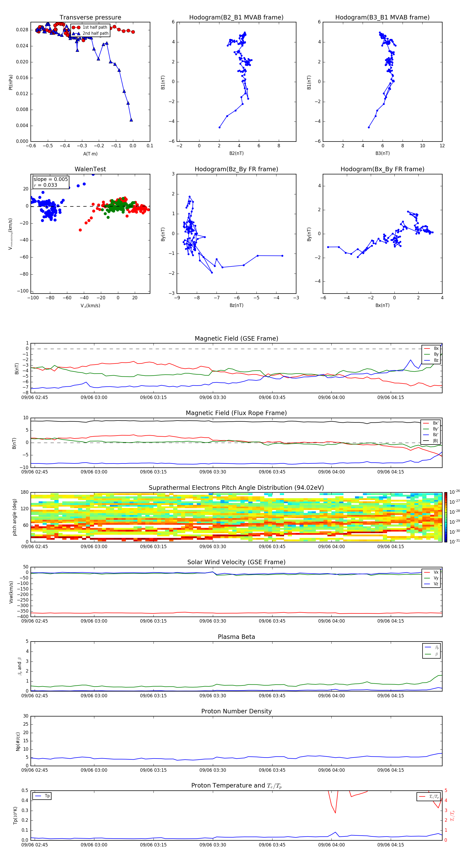Click 'pitch angle (deg)' axis label
Viewport: 473px width, 868px height.
tap(14, 517)
